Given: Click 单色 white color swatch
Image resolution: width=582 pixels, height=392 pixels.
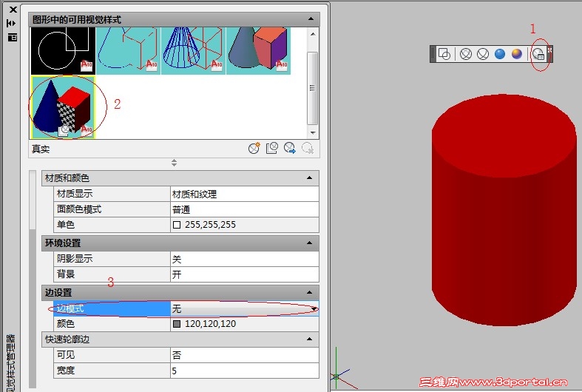Looking at the screenshot, I should pyautogui.click(x=177, y=225).
